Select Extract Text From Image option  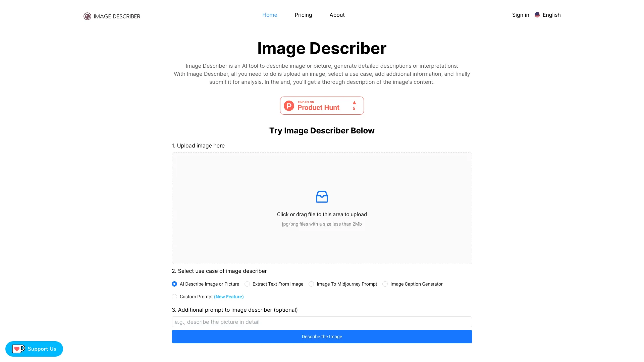coord(247,284)
